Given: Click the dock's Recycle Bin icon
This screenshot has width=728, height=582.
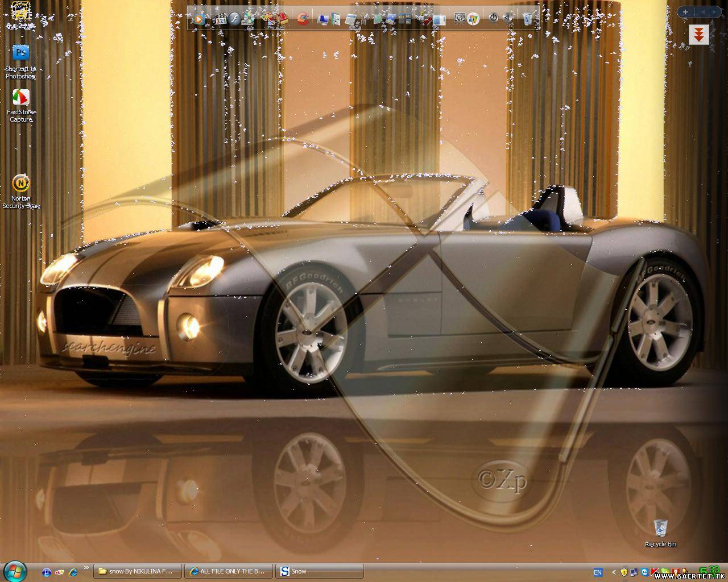Looking at the screenshot, I should 528,19.
